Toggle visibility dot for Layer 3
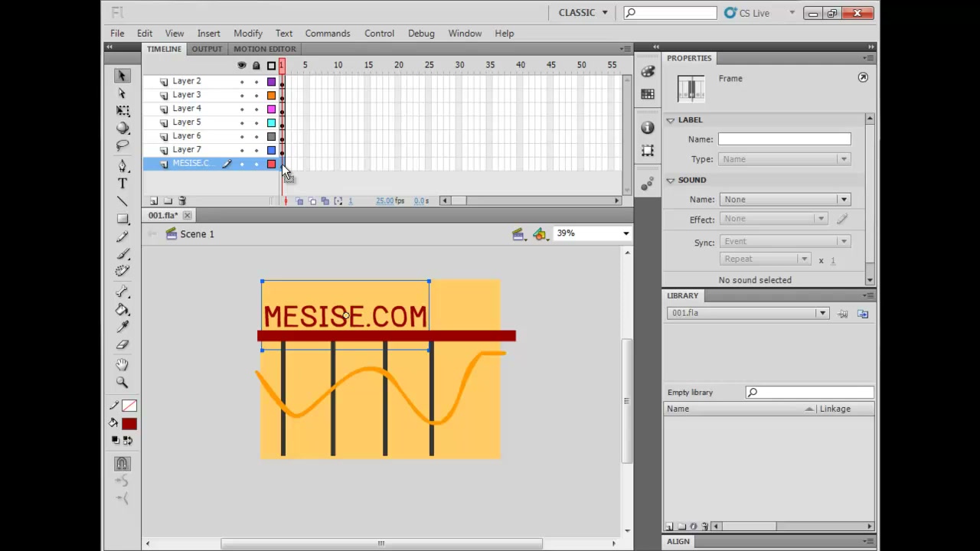This screenshot has width=980, height=551. [242, 95]
